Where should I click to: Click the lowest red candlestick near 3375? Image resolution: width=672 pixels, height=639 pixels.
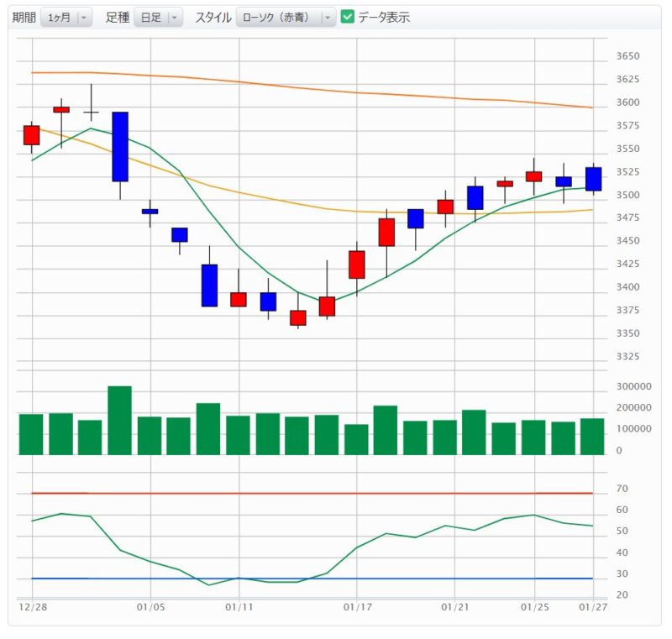(x=298, y=317)
